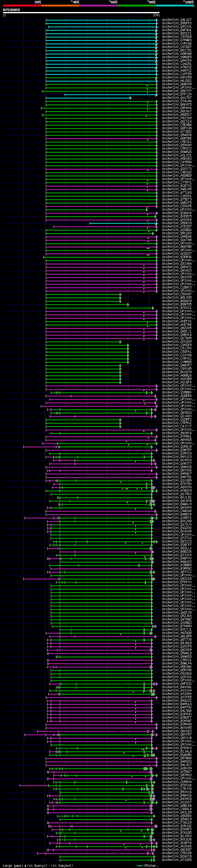
Task: Open hit UniRef100_A9NXA8
Action: (x=177, y=54)
